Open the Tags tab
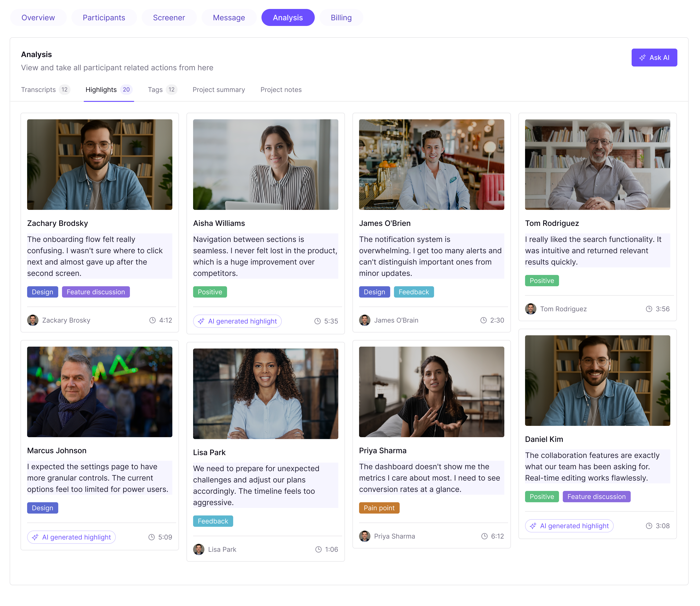The width and height of the screenshot is (700, 606). [155, 90]
